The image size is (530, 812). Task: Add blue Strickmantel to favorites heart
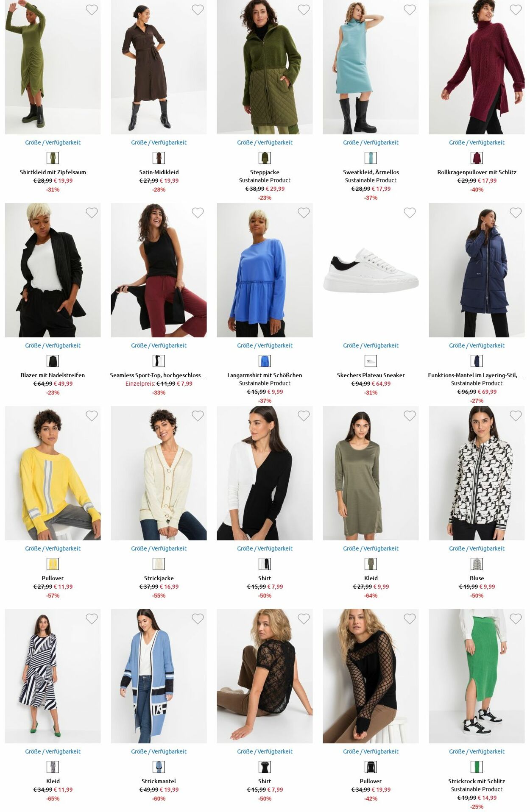198,619
